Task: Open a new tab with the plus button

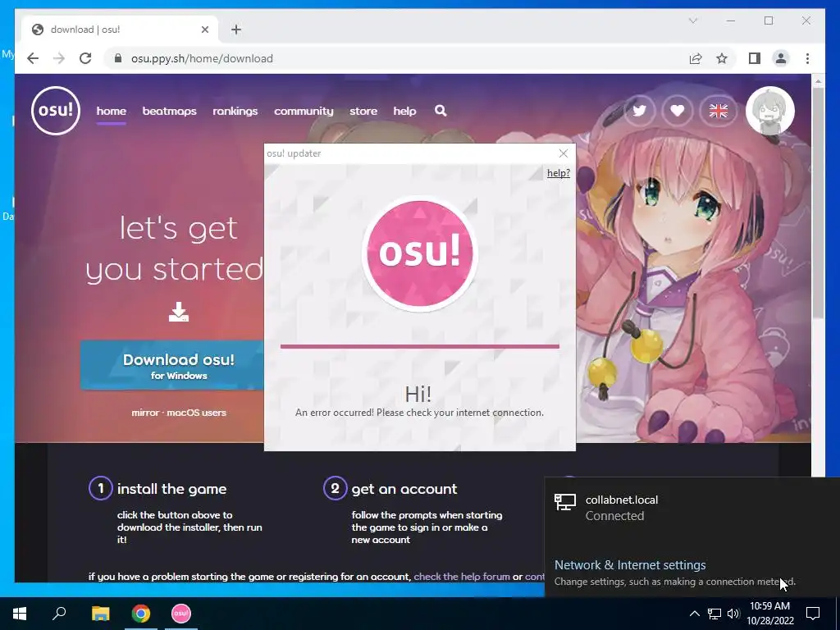Action: [236, 30]
